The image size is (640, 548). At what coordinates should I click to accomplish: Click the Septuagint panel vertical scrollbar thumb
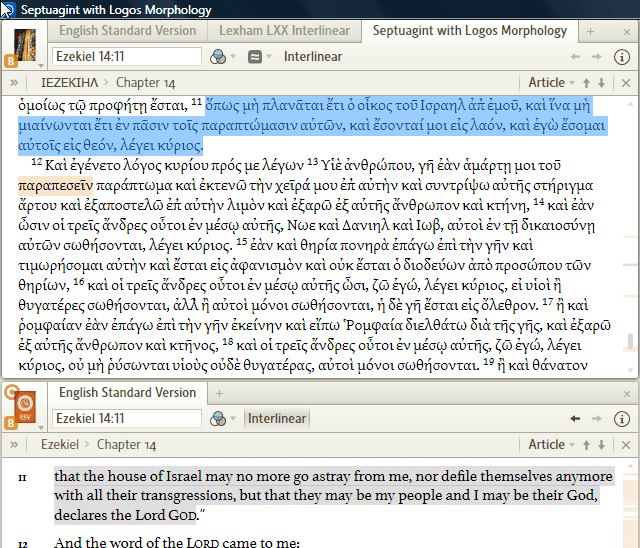(631, 342)
